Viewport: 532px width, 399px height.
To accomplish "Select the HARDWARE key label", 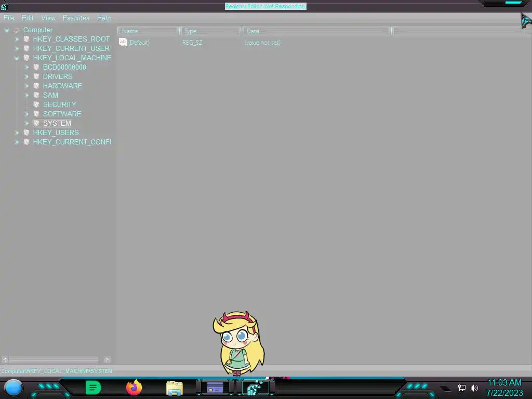I will point(62,86).
